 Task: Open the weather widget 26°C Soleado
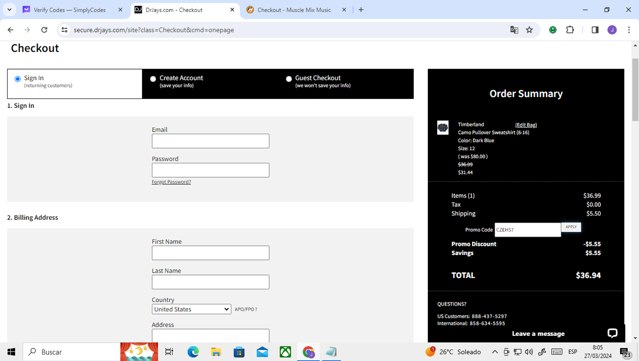point(453,352)
